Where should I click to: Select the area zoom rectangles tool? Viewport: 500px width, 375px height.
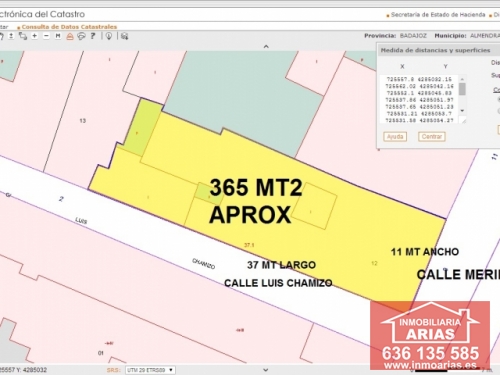(23, 36)
